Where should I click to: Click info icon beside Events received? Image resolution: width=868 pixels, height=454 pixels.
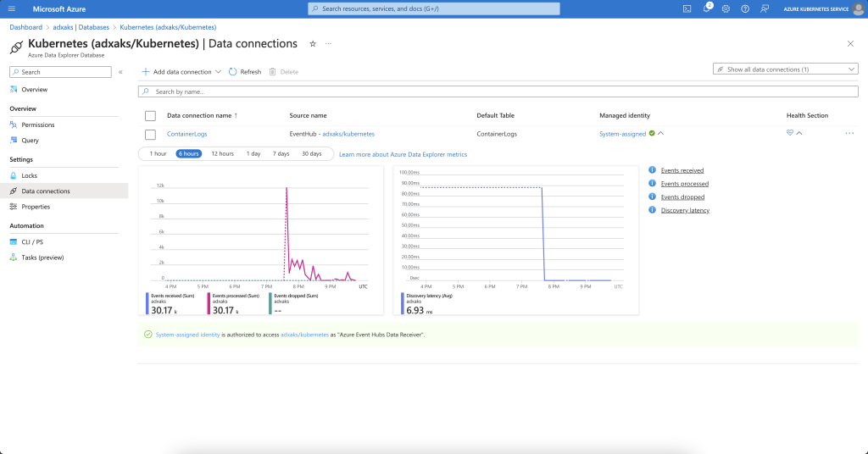coord(652,170)
